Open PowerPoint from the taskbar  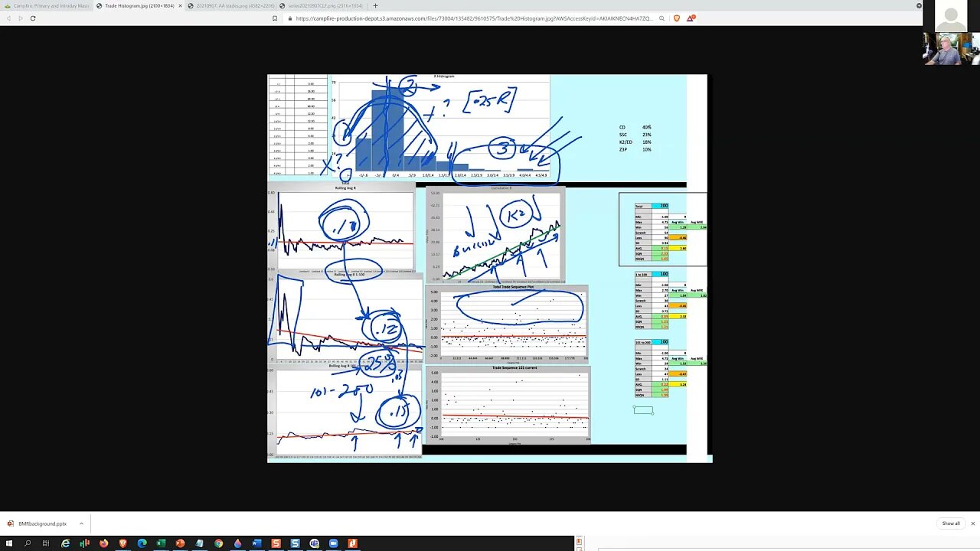tap(181, 543)
